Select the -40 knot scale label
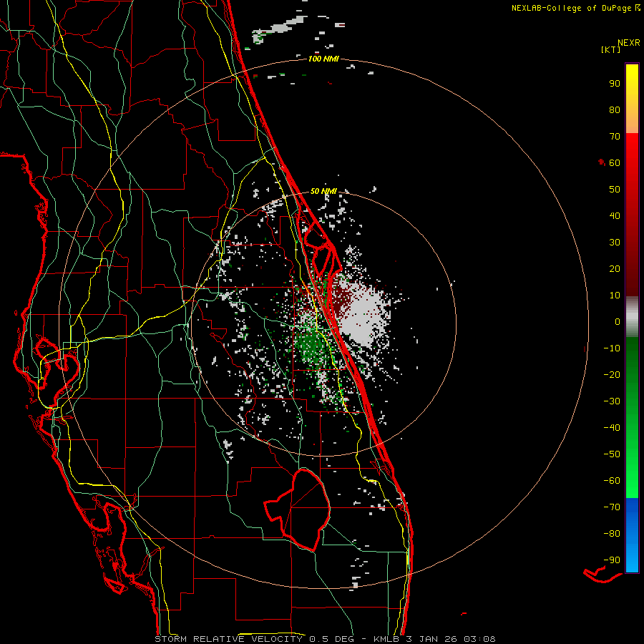644x644 pixels. 612,428
